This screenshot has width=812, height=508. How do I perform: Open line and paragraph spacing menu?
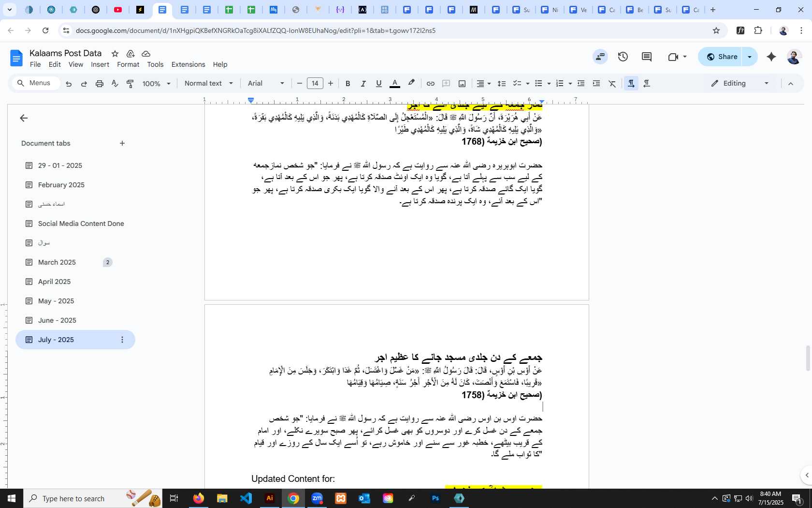(502, 84)
